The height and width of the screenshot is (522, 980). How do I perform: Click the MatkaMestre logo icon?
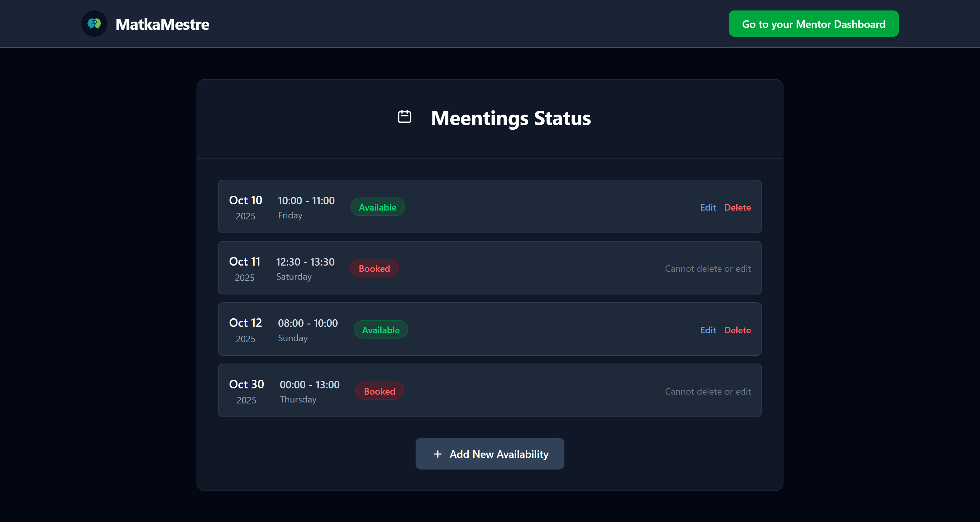pos(94,24)
